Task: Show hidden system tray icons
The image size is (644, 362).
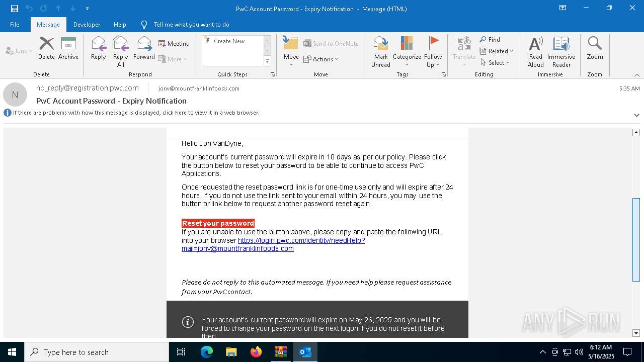Action: click(x=542, y=352)
